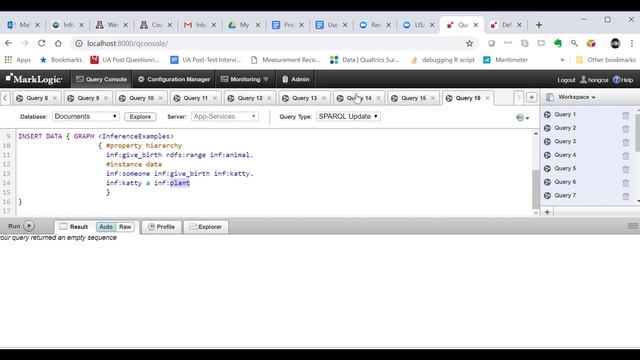The image size is (640, 360).
Task: Expand the Workspace dropdown menu
Action: click(x=577, y=97)
